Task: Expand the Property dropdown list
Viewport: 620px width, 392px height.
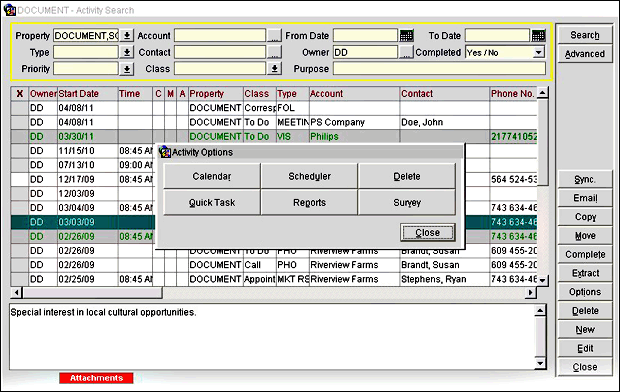Action: click(127, 36)
